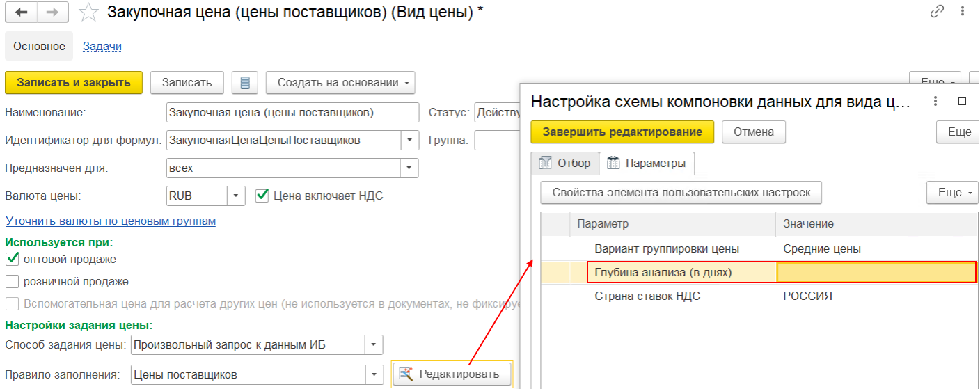
Task: Click the forward navigation arrow
Action: pos(52,12)
